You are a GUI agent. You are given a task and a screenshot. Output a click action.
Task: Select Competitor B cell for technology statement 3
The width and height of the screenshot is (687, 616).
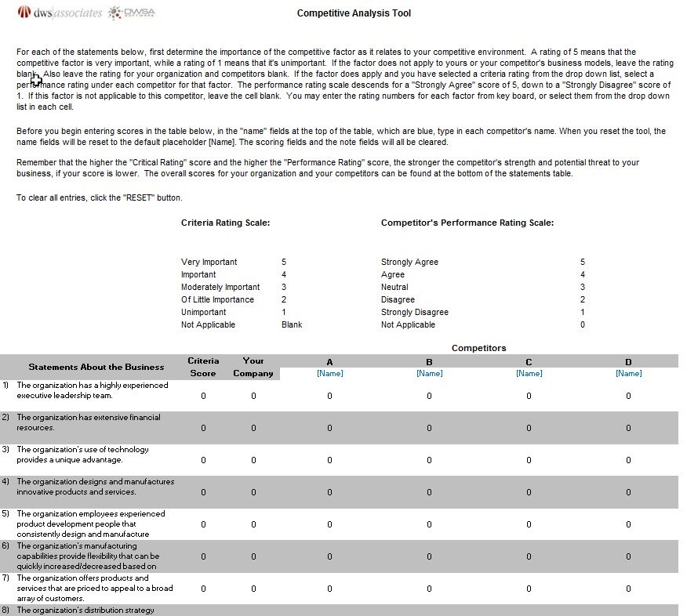click(430, 460)
